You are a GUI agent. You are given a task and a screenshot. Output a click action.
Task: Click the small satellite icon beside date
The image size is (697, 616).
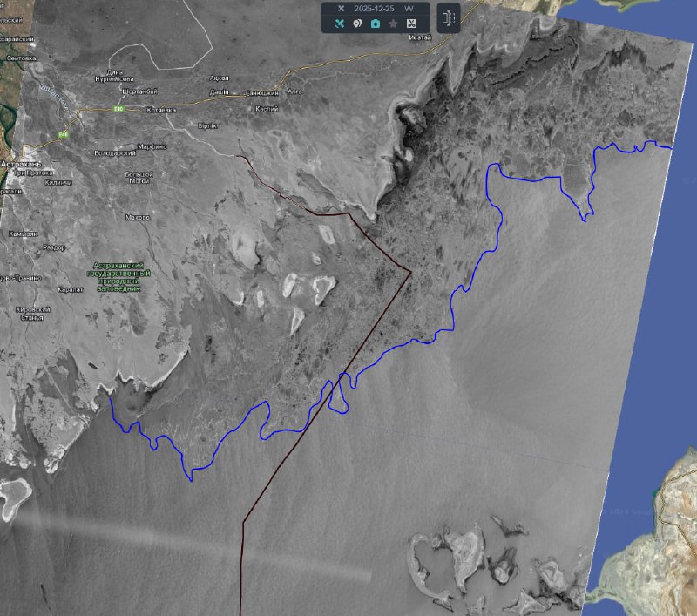click(x=341, y=8)
